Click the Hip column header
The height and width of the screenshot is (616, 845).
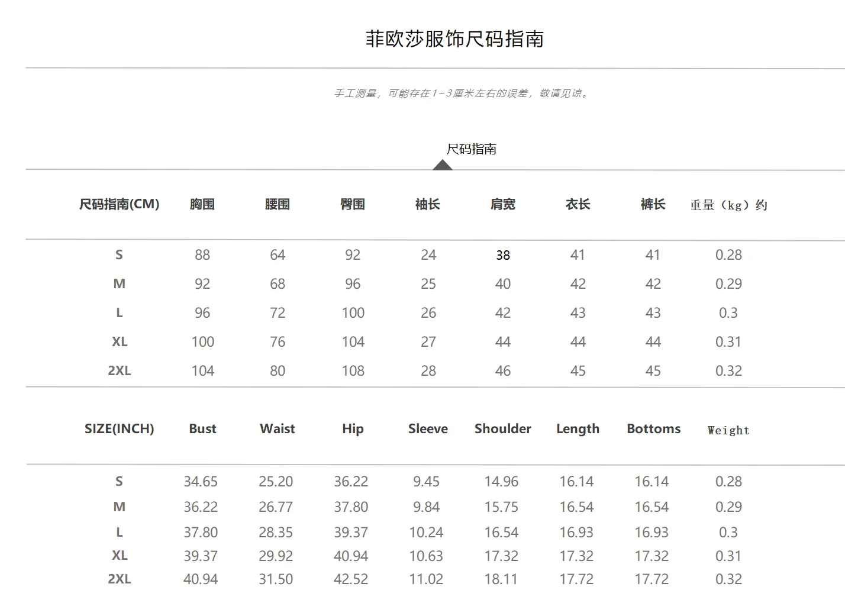[353, 430]
